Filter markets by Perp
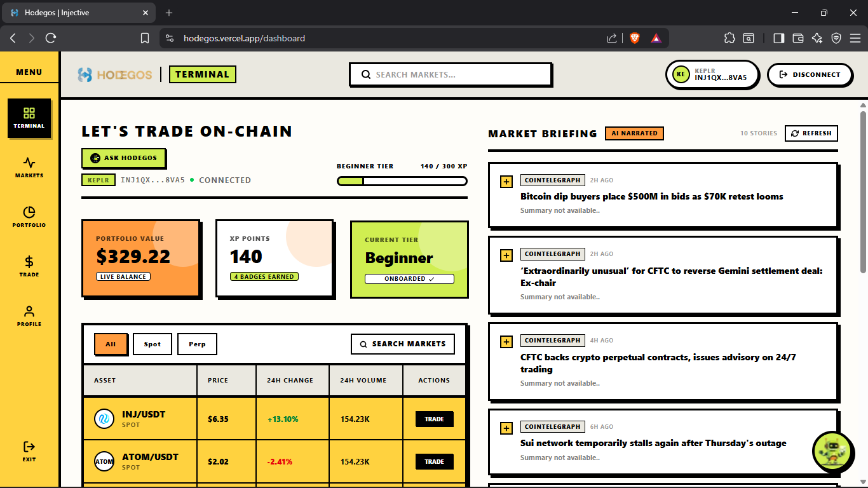Screen dimensions: 868x488 pos(197,344)
